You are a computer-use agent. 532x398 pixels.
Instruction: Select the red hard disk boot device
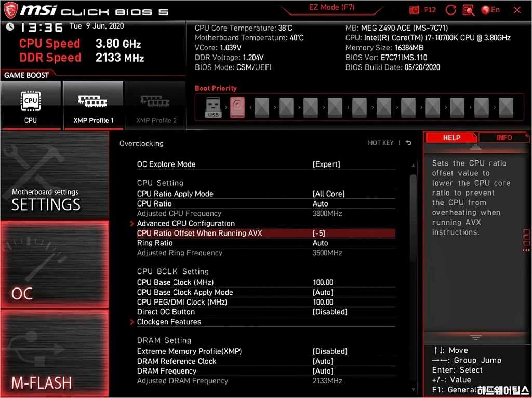click(237, 107)
